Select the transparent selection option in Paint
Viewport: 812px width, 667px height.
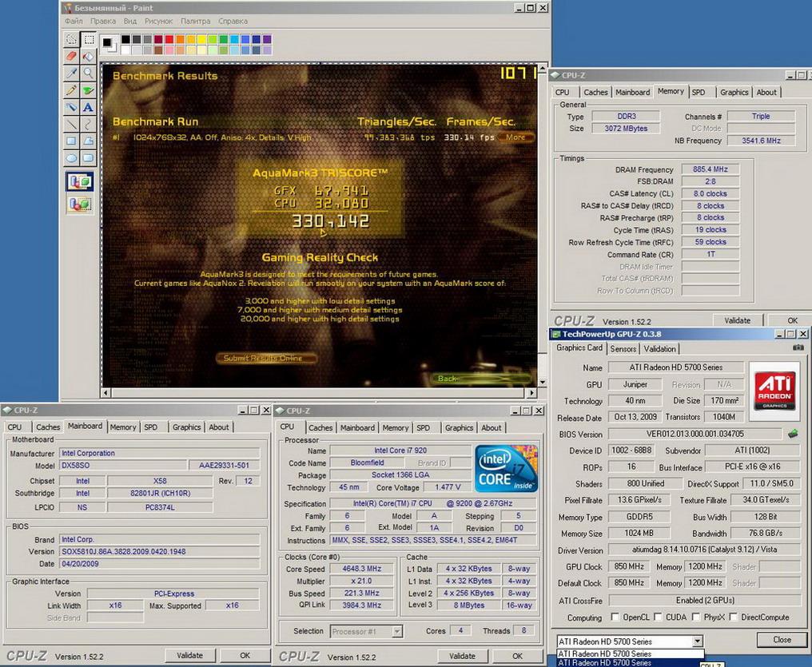click(x=80, y=204)
